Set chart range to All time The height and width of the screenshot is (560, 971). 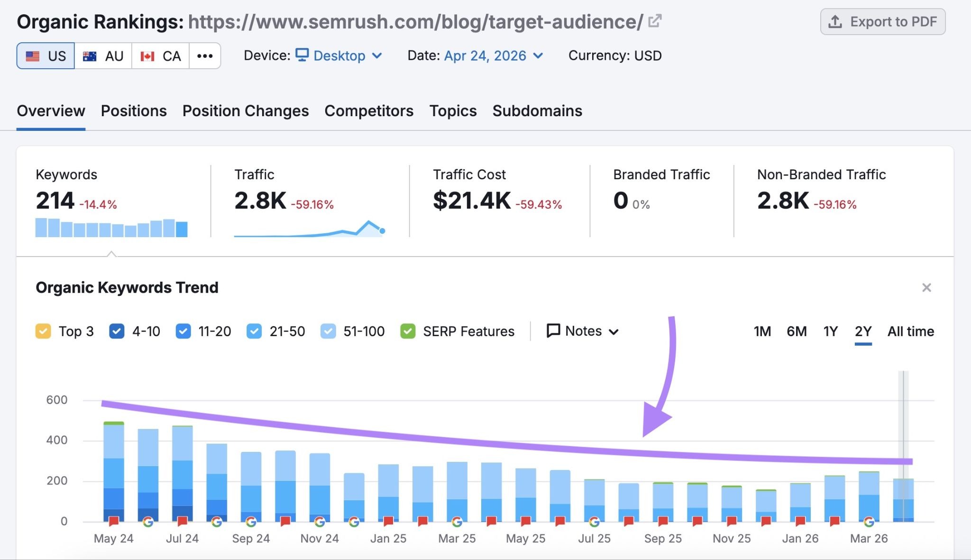911,331
